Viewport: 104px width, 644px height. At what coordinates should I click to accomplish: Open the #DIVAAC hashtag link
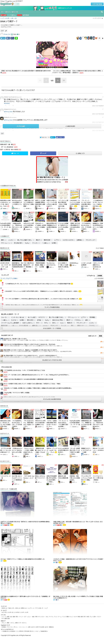[x=7, y=103]
